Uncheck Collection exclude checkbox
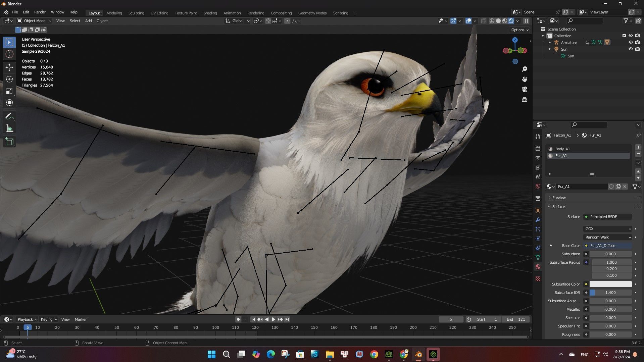Viewport: 644px width, 362px height. (624, 36)
